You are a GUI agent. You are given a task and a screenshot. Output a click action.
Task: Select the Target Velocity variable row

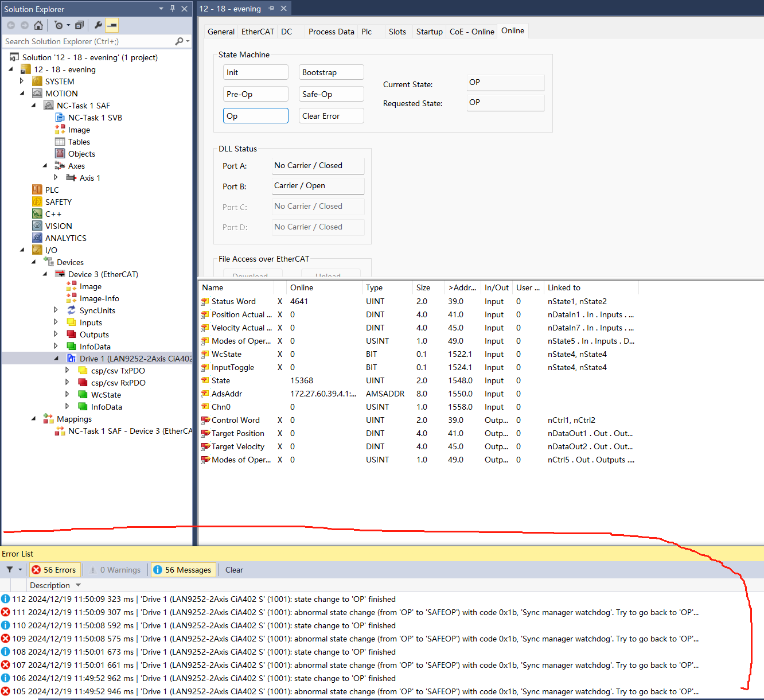click(x=418, y=446)
